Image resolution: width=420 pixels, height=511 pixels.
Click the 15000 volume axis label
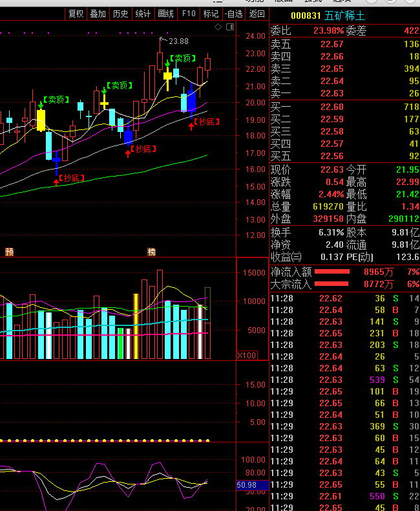(x=255, y=273)
